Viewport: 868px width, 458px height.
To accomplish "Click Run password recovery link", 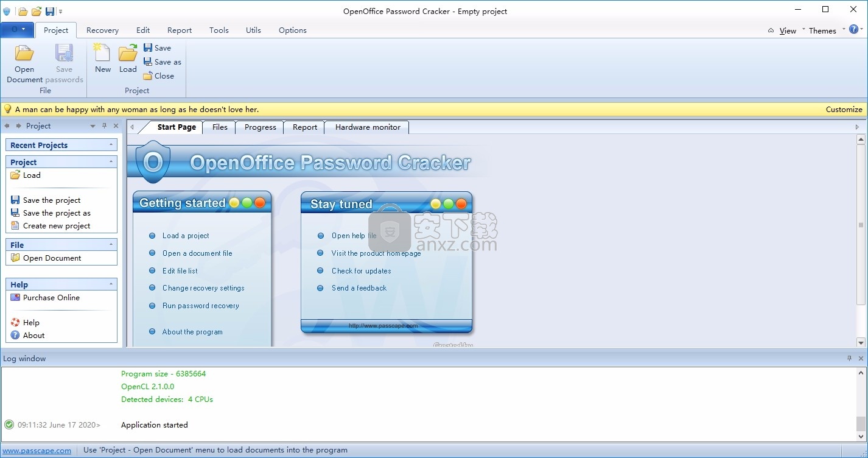I will (201, 306).
